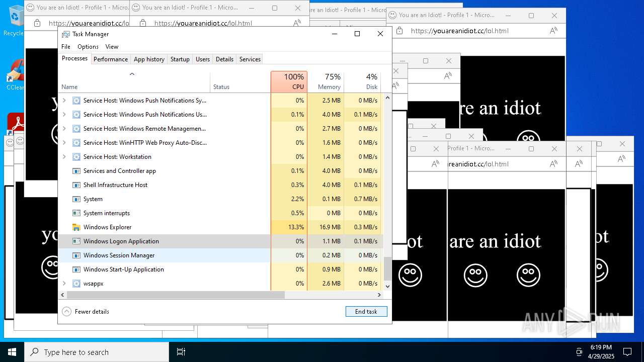Click the system tray display icon
644x362 pixels.
[x=580, y=352]
